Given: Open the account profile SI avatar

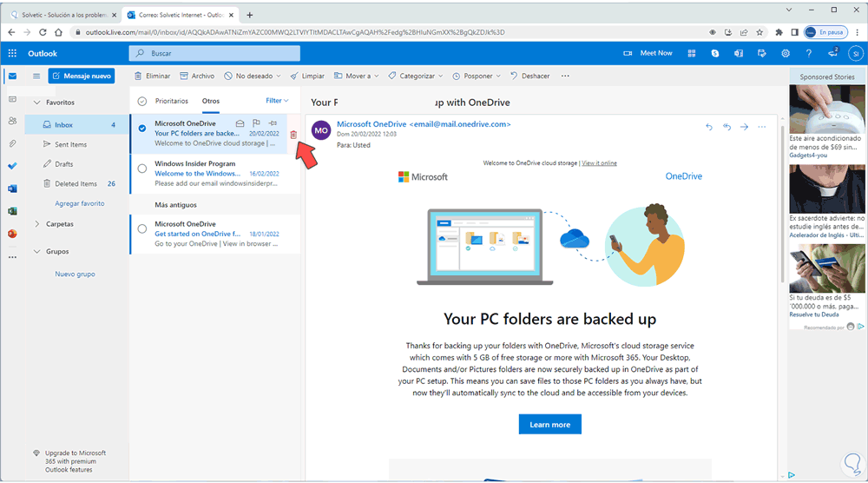Looking at the screenshot, I should [856, 53].
